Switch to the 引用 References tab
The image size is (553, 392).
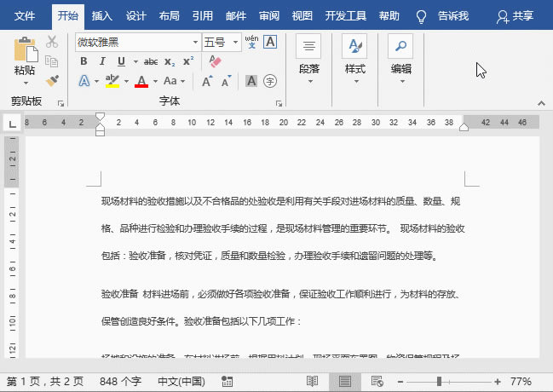[x=203, y=16]
